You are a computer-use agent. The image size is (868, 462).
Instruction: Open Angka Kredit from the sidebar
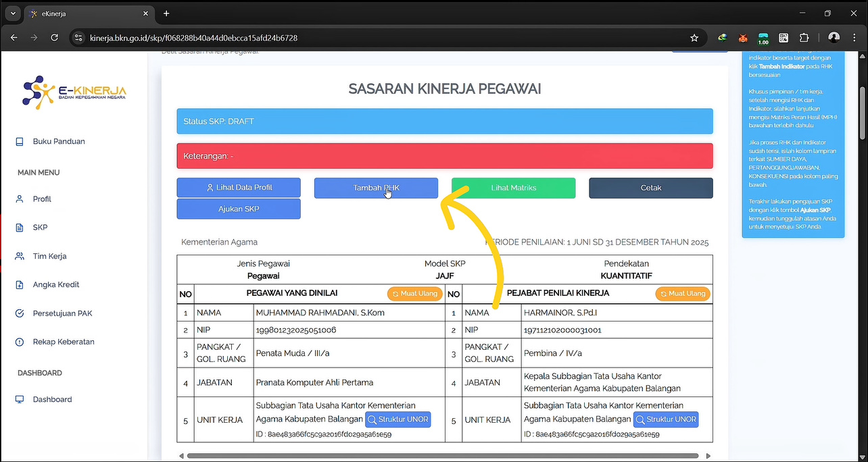point(20,284)
